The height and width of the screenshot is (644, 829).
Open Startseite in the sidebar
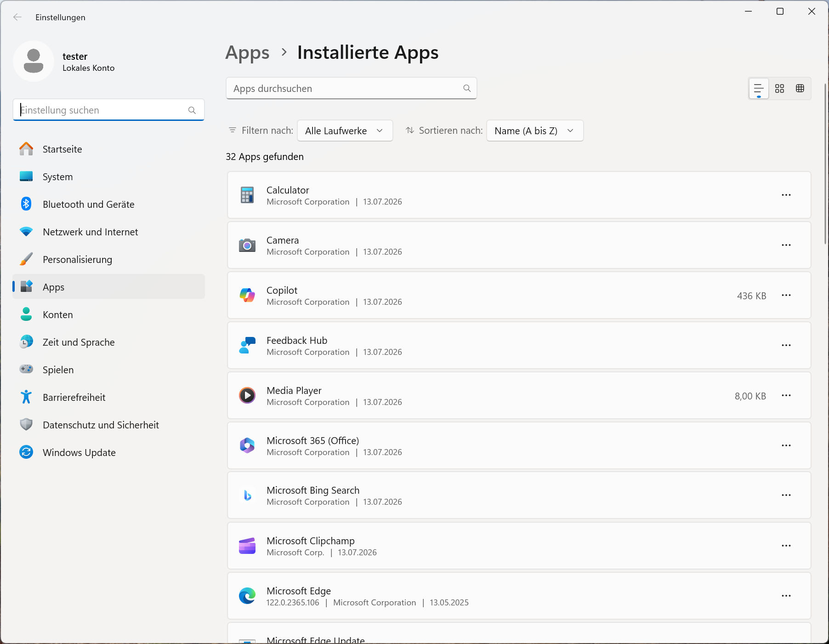pyautogui.click(x=109, y=149)
